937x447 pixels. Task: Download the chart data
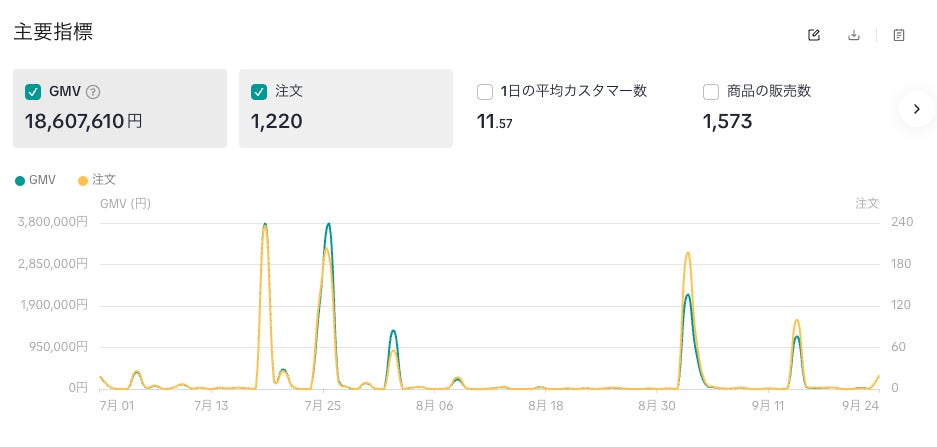[x=854, y=35]
